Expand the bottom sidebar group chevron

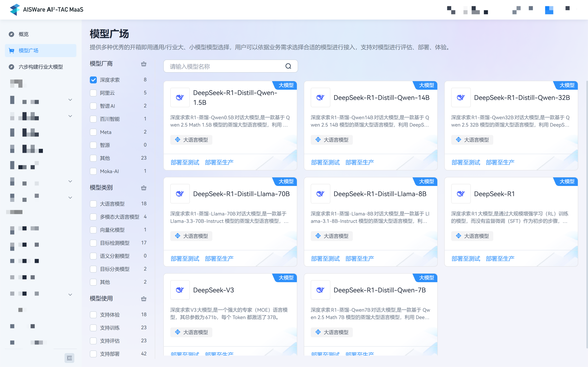pos(70,294)
